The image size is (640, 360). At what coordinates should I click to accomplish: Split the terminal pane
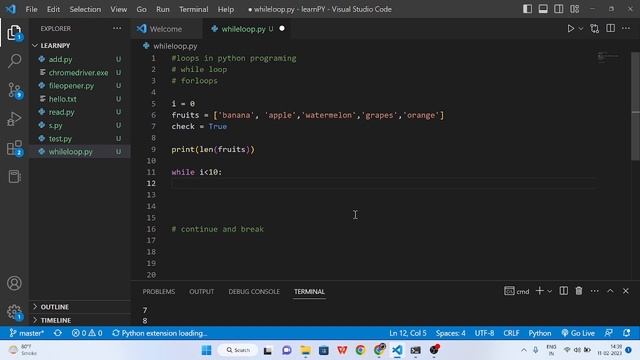(x=564, y=291)
